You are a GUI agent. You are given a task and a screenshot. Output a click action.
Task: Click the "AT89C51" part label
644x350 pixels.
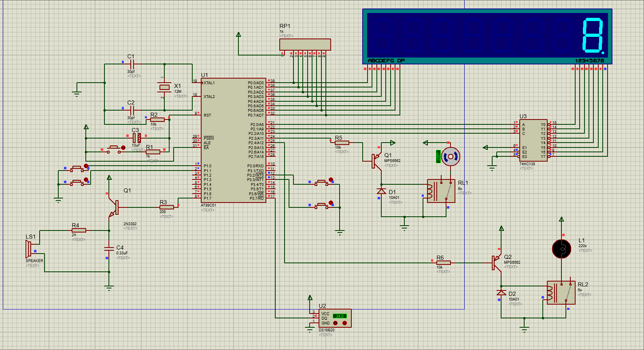[208, 205]
